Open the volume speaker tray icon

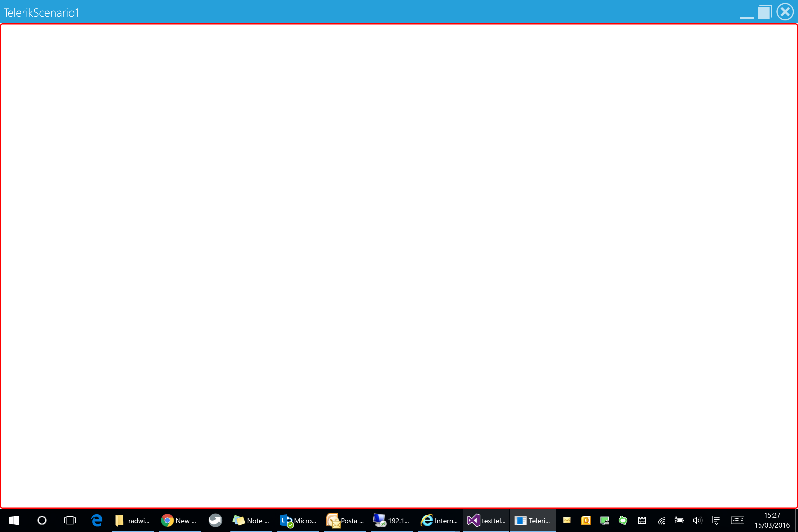pyautogui.click(x=697, y=520)
